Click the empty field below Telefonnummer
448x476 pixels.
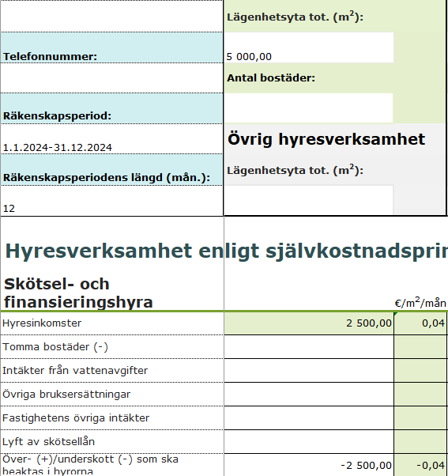111,78
